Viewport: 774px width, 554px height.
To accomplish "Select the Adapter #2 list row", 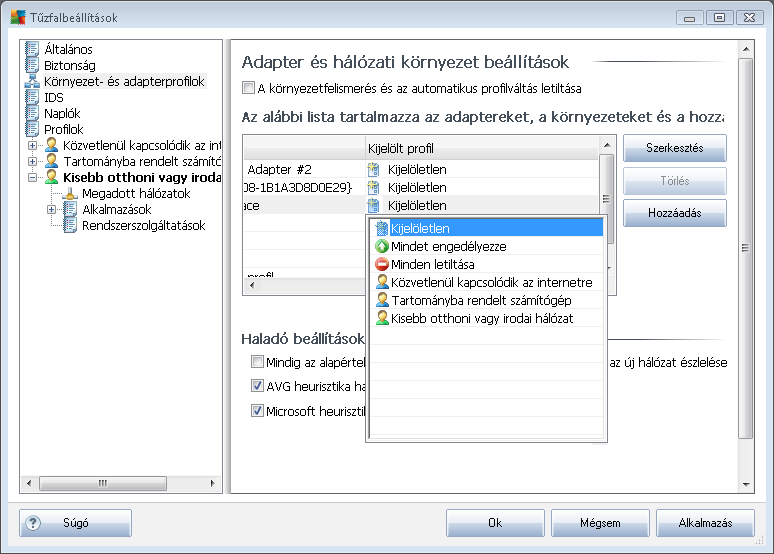I will click(x=421, y=169).
